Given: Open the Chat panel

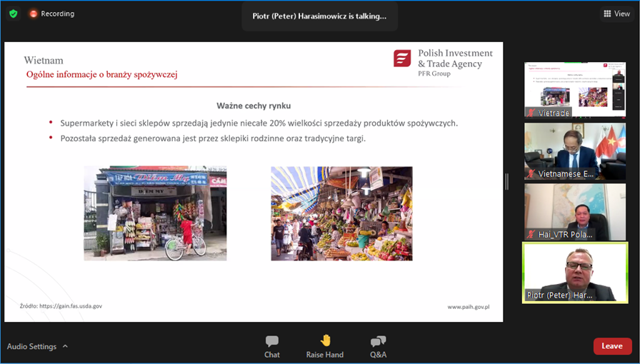Looking at the screenshot, I should coord(271,346).
